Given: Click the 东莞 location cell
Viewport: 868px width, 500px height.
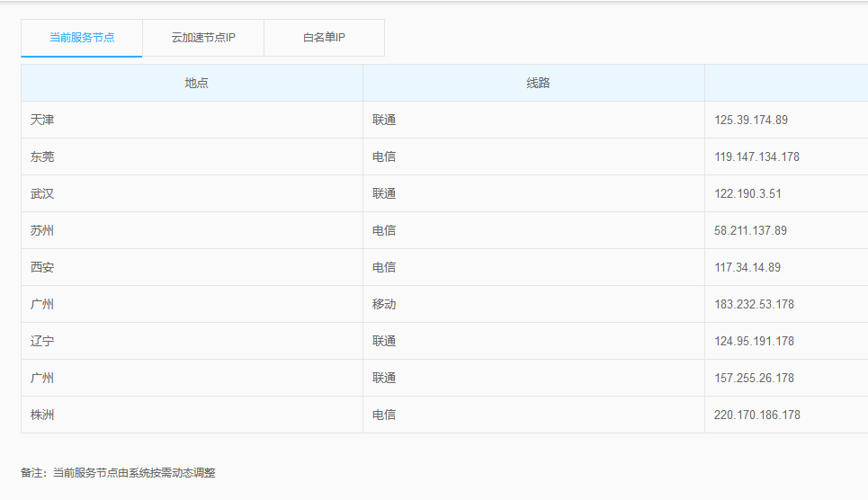Looking at the screenshot, I should (x=42, y=156).
